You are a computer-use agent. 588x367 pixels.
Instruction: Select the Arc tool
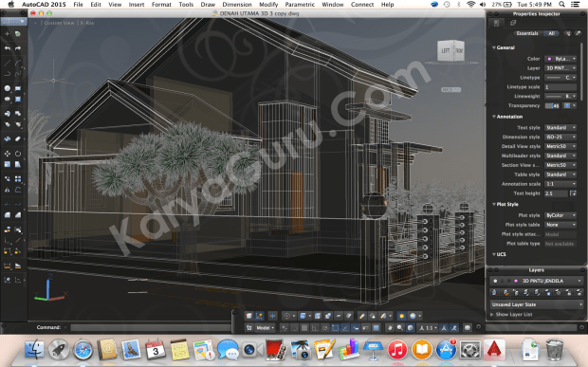coord(18,63)
